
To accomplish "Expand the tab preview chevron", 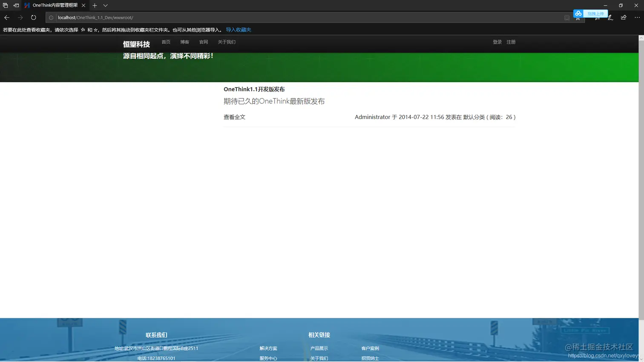I will (105, 5).
